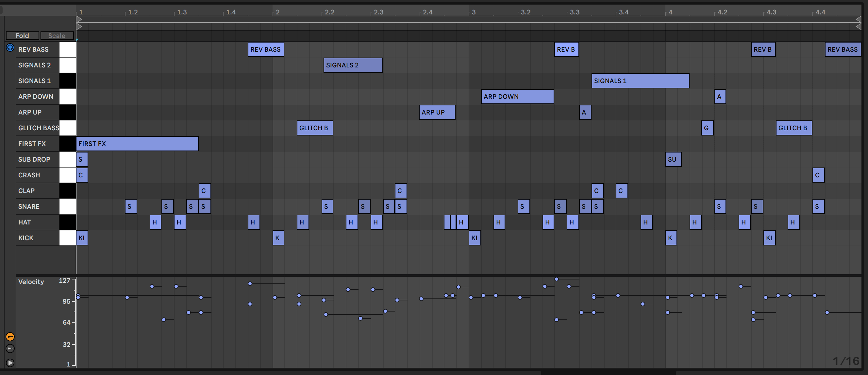Toggle the headphone note preview icon
The width and height of the screenshot is (868, 375).
point(10,47)
